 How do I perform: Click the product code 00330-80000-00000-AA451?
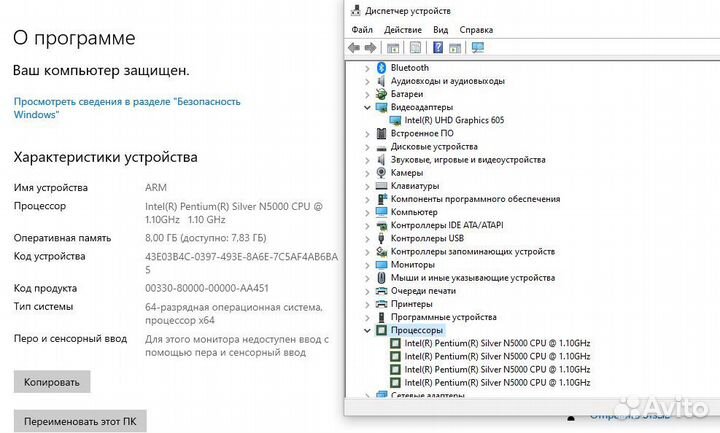[x=207, y=288]
